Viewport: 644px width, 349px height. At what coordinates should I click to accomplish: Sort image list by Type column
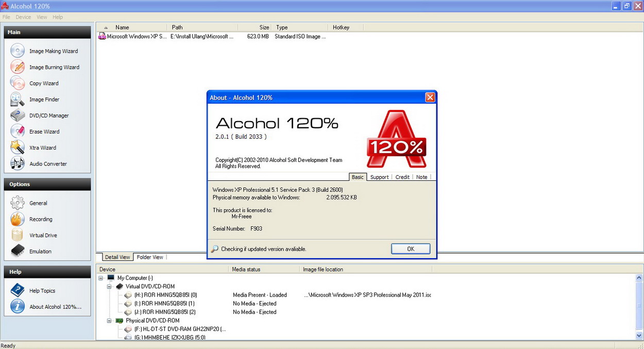(x=300, y=27)
